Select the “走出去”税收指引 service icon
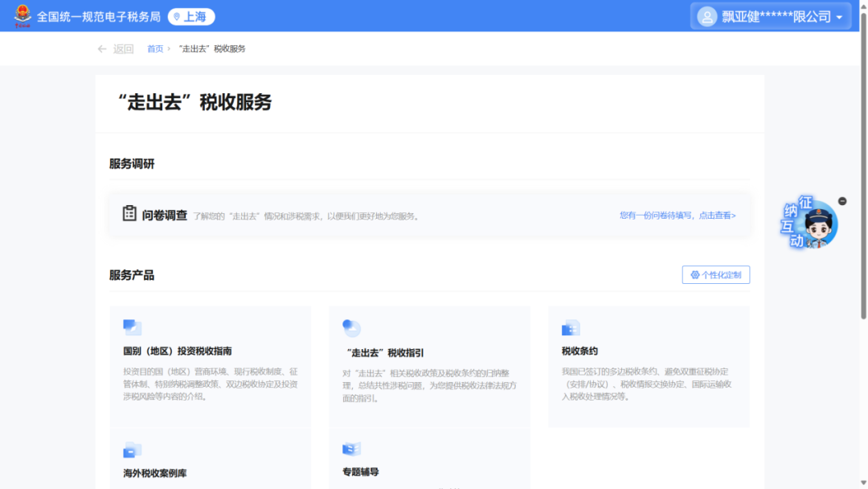 (x=351, y=327)
